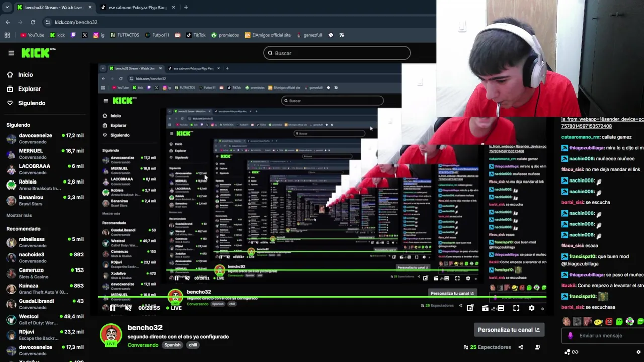Open nachoide3 recommended channel
This screenshot has width=644, height=362.
coord(45,258)
